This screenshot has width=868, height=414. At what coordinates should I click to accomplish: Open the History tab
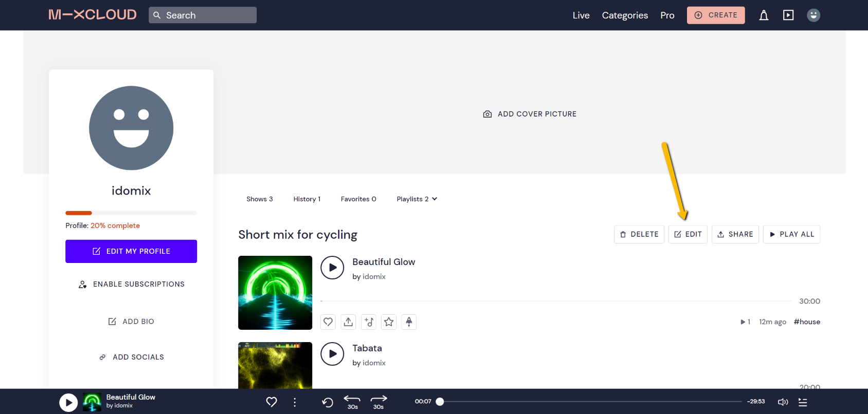(306, 199)
